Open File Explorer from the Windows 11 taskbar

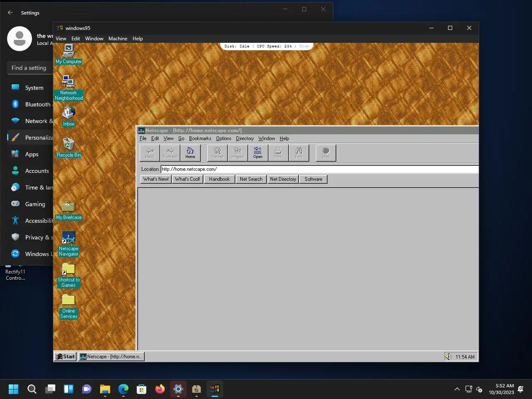click(x=105, y=389)
